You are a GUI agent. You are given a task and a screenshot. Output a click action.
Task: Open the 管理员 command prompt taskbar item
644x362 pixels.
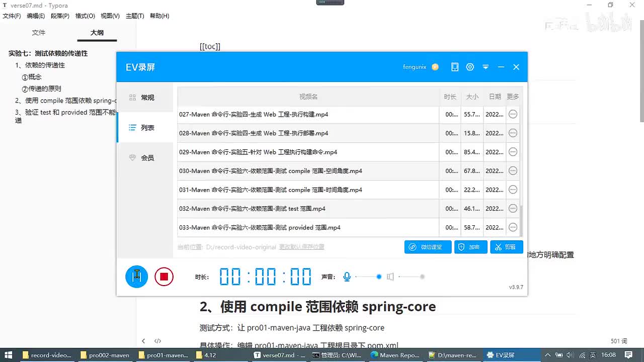337,355
